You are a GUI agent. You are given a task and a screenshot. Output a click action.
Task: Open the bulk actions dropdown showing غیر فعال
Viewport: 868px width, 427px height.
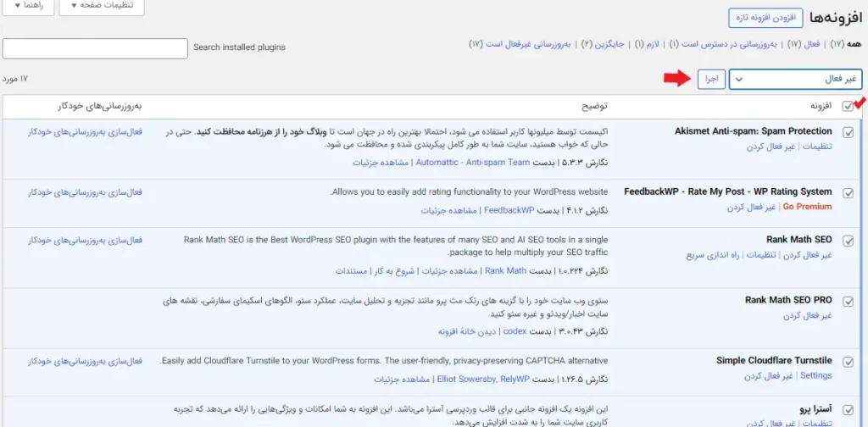pyautogui.click(x=795, y=80)
